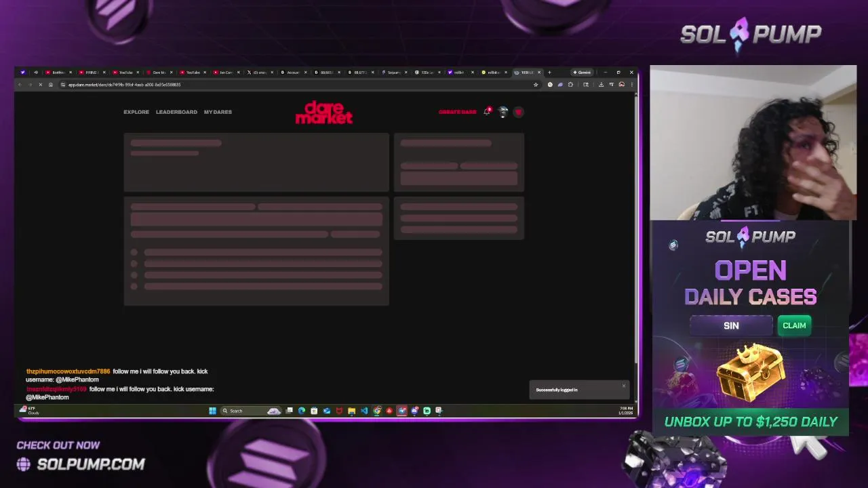
Task: Open the Windows Start menu
Action: pos(212,411)
